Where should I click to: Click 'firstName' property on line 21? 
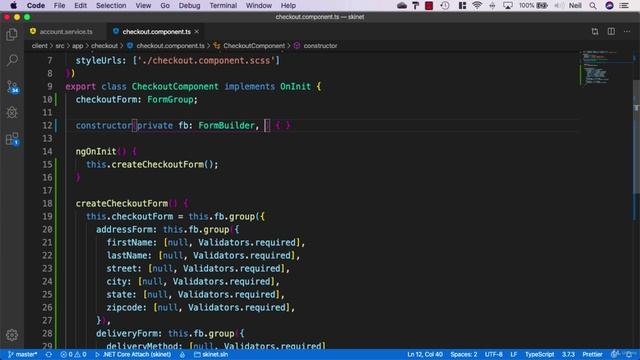[129, 242]
